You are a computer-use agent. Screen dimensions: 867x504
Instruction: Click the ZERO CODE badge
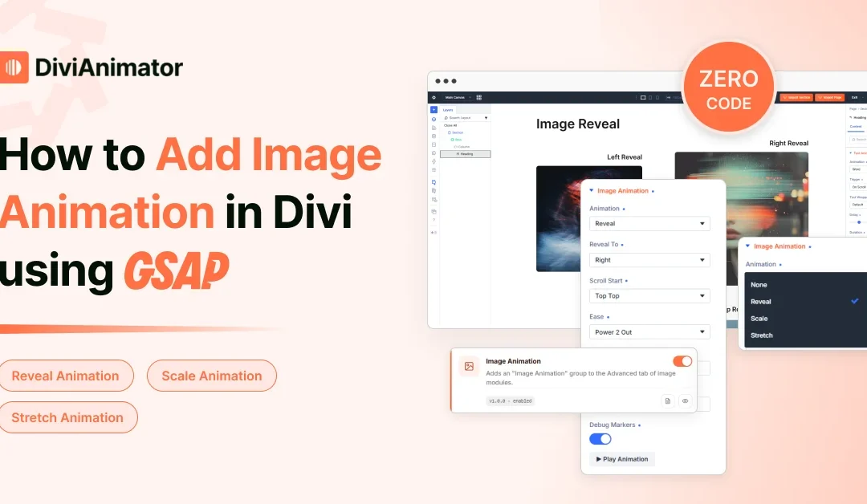pyautogui.click(x=729, y=87)
